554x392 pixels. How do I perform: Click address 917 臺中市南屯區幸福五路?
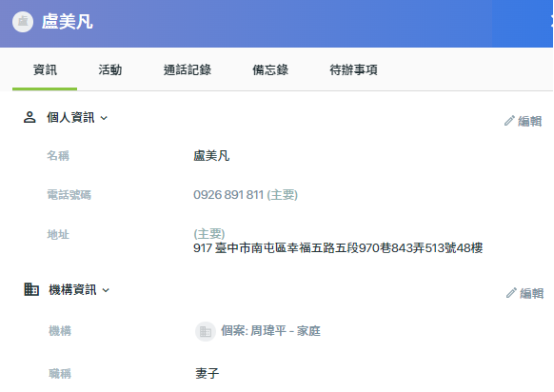click(338, 248)
